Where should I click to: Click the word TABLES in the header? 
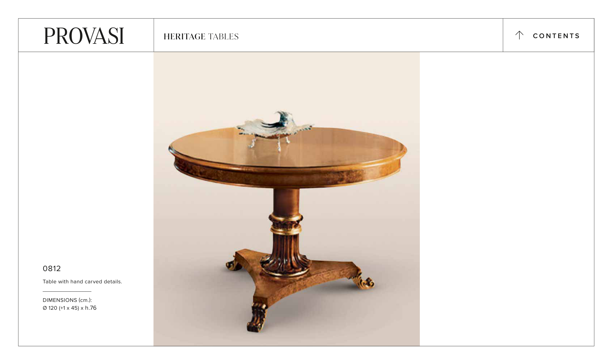pyautogui.click(x=223, y=37)
